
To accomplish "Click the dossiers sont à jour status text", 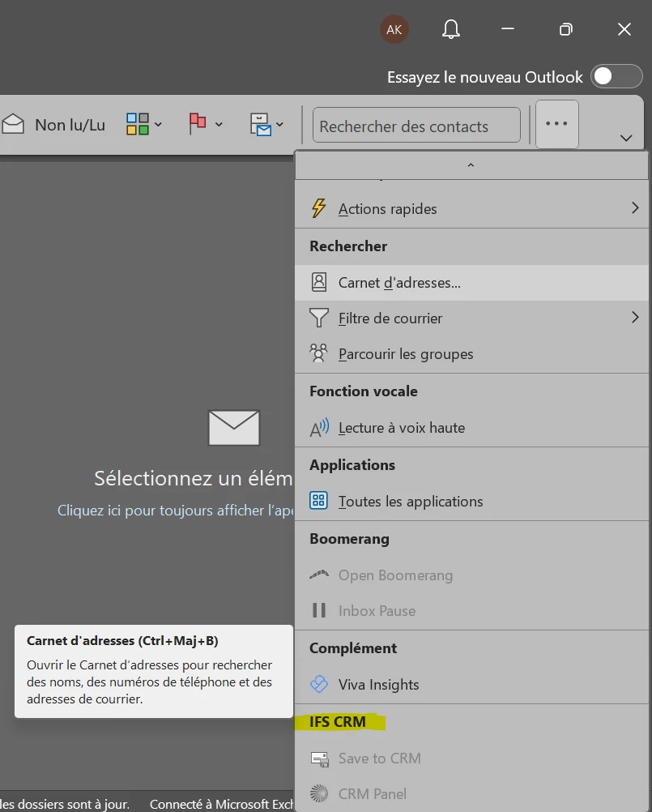I will tap(65, 804).
